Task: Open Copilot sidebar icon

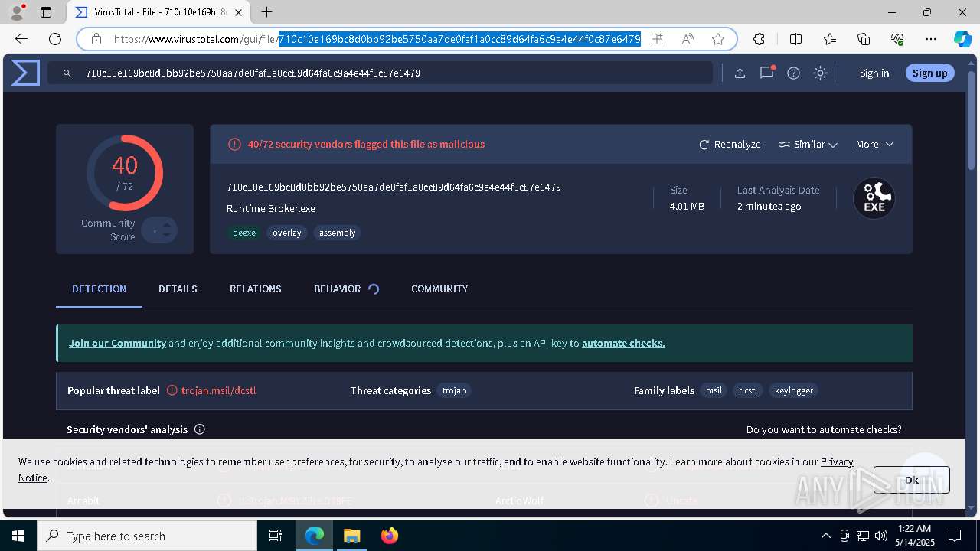Action: (x=962, y=39)
